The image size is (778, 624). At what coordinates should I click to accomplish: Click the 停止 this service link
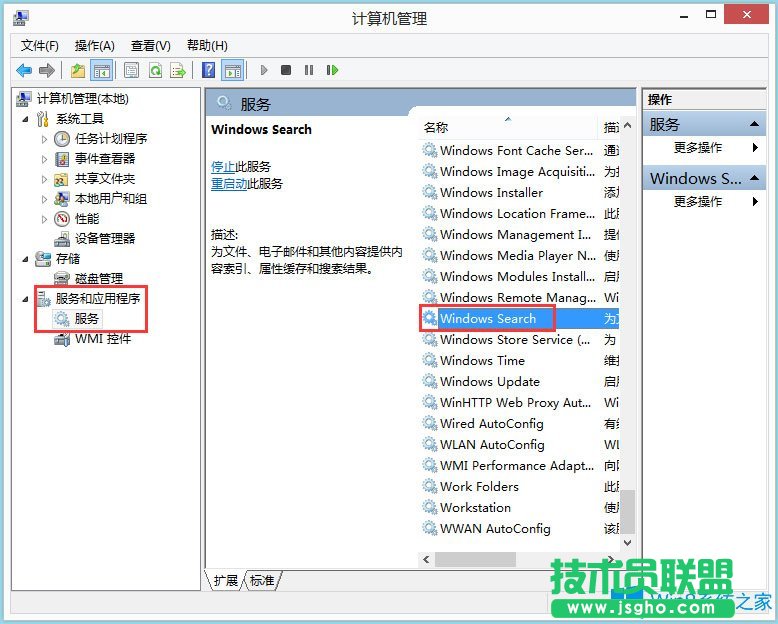point(223,167)
